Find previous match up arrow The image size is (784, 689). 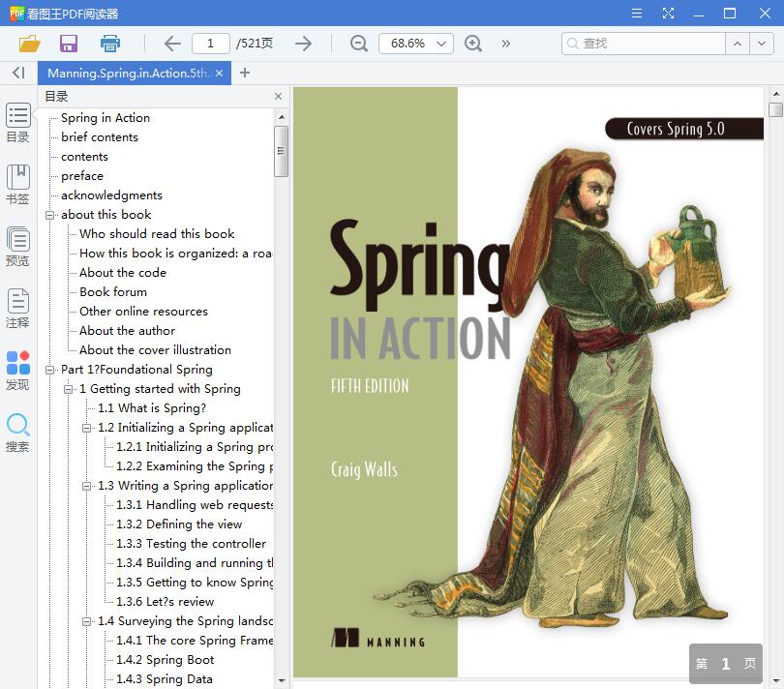coord(737,44)
